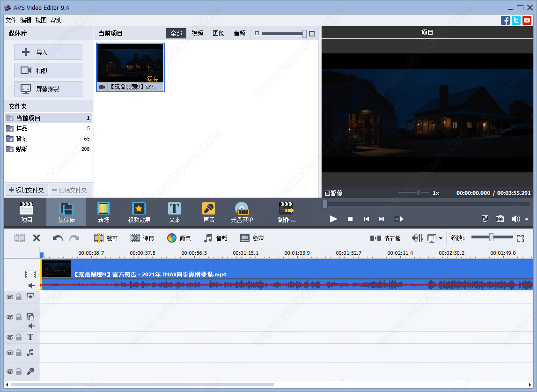
Task: Jump to next frame
Action: click(381, 219)
